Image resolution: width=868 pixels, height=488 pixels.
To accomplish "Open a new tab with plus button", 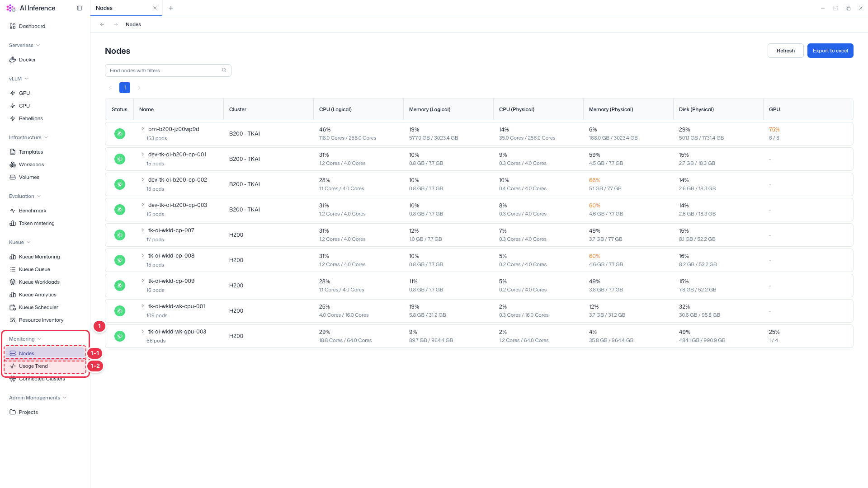I will point(171,8).
